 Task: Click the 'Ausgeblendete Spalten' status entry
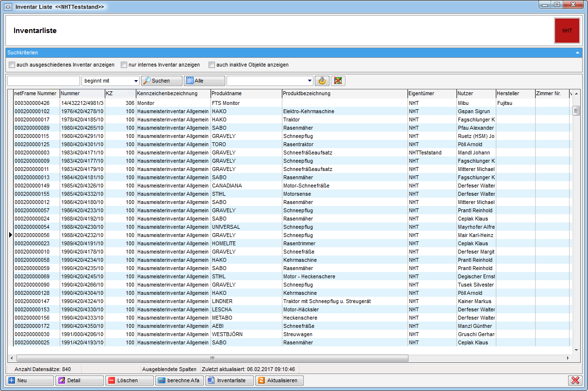[x=169, y=370]
